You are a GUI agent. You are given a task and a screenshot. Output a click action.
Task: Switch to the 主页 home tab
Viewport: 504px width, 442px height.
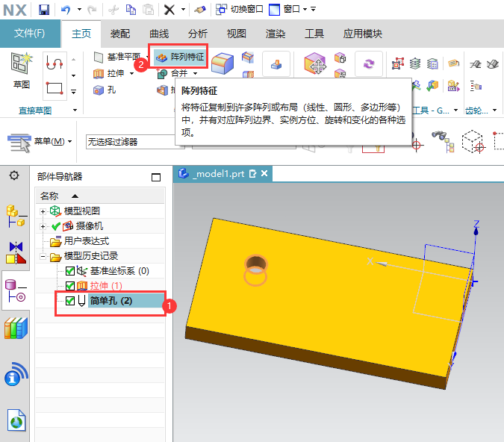81,34
